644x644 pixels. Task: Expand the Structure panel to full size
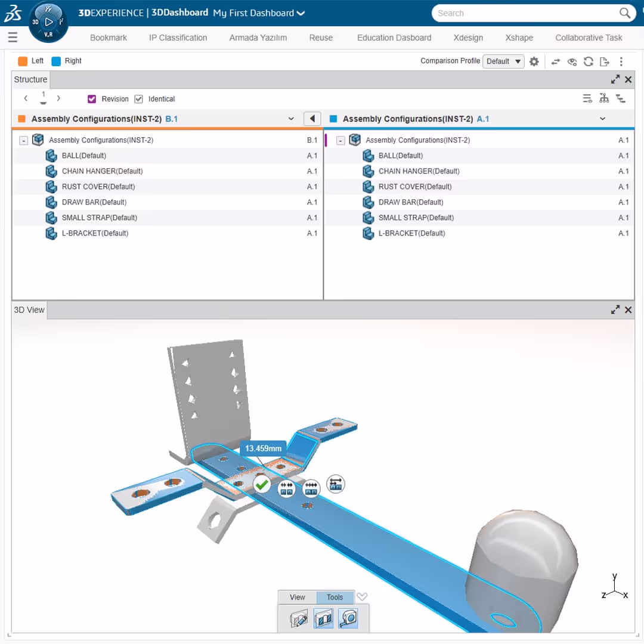click(x=615, y=79)
